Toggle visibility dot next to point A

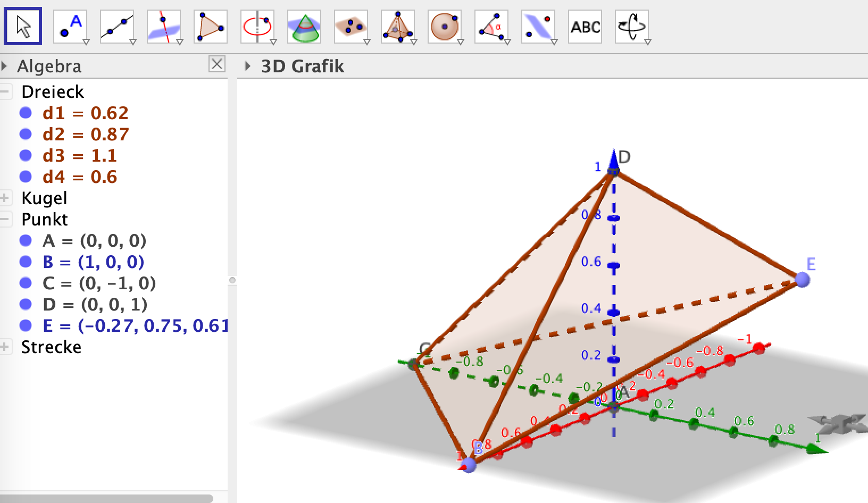click(25, 241)
